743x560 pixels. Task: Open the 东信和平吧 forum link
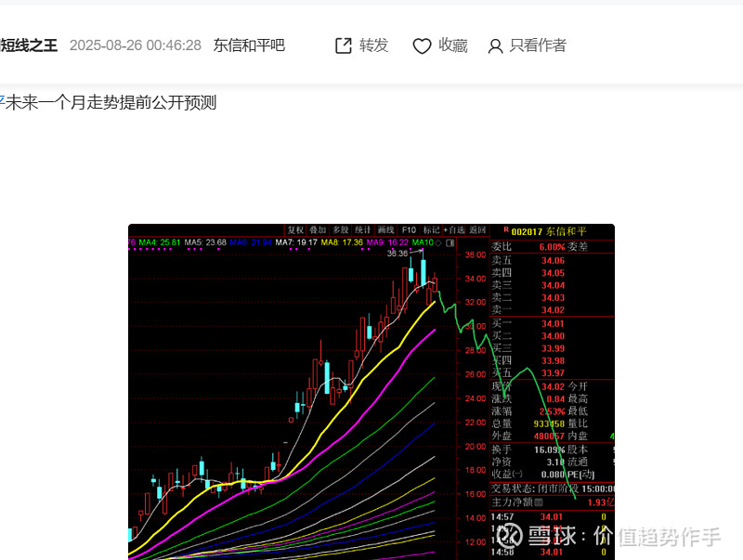(x=249, y=46)
